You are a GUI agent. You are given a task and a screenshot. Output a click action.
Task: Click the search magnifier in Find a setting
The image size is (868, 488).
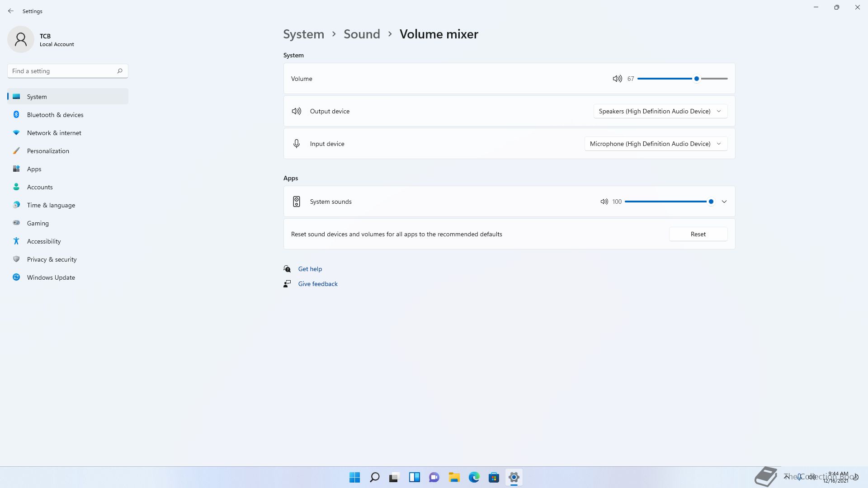click(120, 71)
